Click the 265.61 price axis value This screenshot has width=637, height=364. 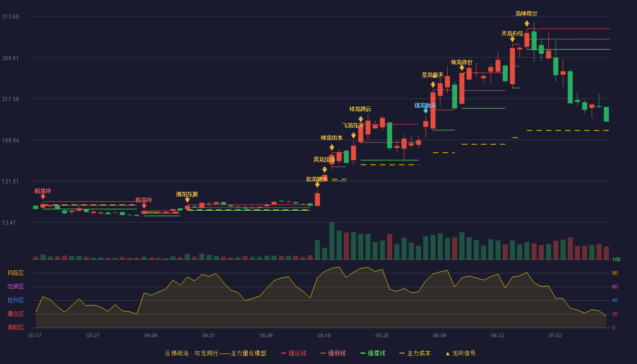[10, 58]
